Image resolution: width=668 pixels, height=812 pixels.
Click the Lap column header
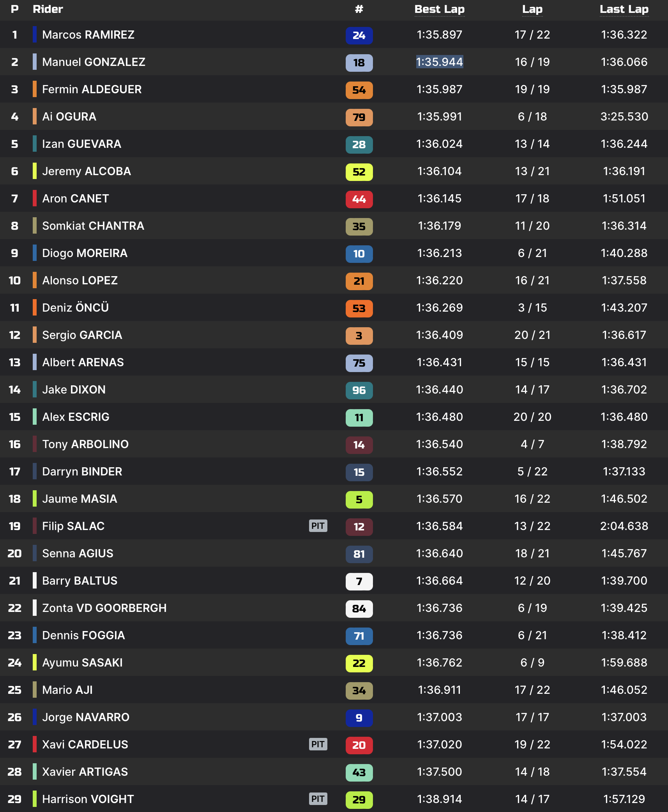(x=532, y=9)
